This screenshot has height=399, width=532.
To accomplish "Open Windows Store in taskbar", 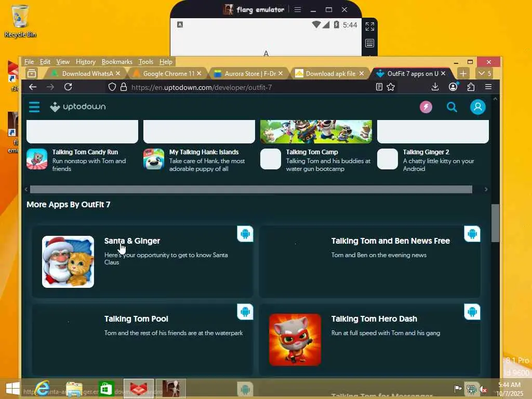I will pyautogui.click(x=106, y=389).
